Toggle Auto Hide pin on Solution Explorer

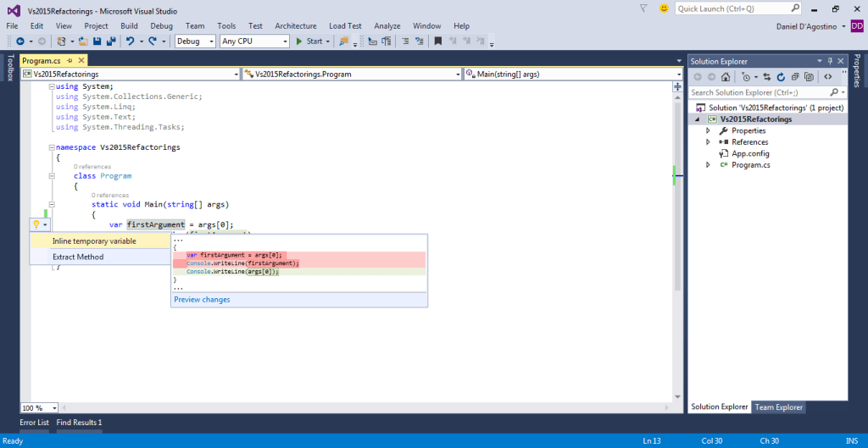click(830, 61)
